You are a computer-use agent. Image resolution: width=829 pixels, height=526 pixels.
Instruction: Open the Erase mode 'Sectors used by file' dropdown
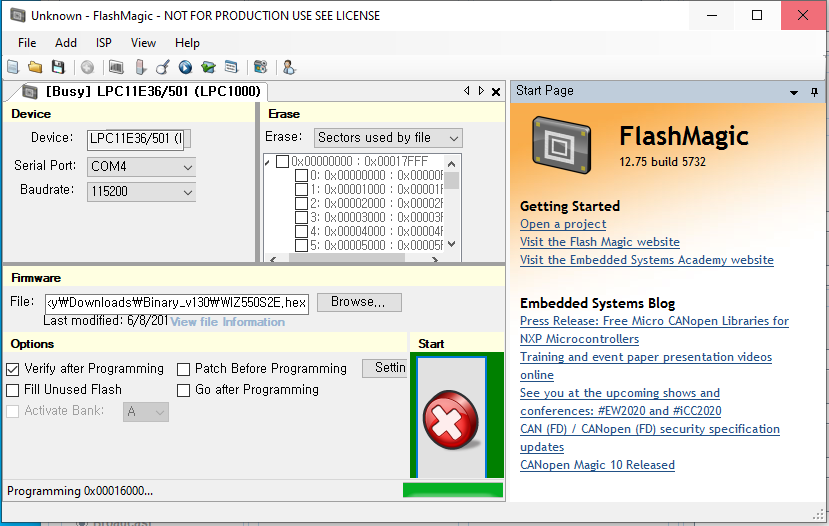coord(388,138)
